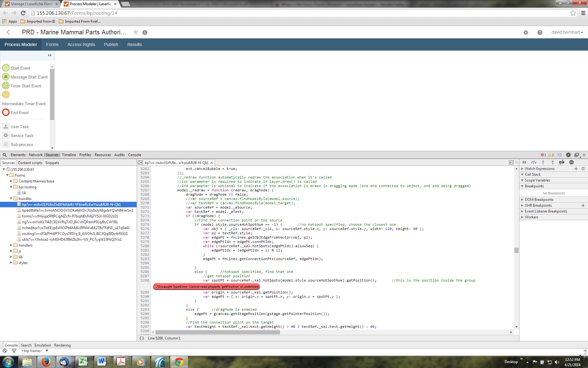
Task: Clear the console log
Action: click(5, 351)
